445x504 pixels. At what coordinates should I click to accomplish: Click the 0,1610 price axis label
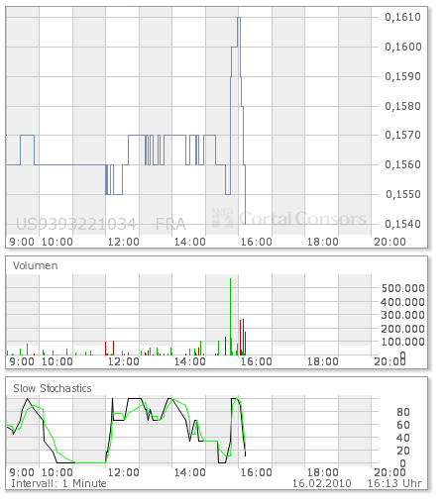click(x=402, y=17)
